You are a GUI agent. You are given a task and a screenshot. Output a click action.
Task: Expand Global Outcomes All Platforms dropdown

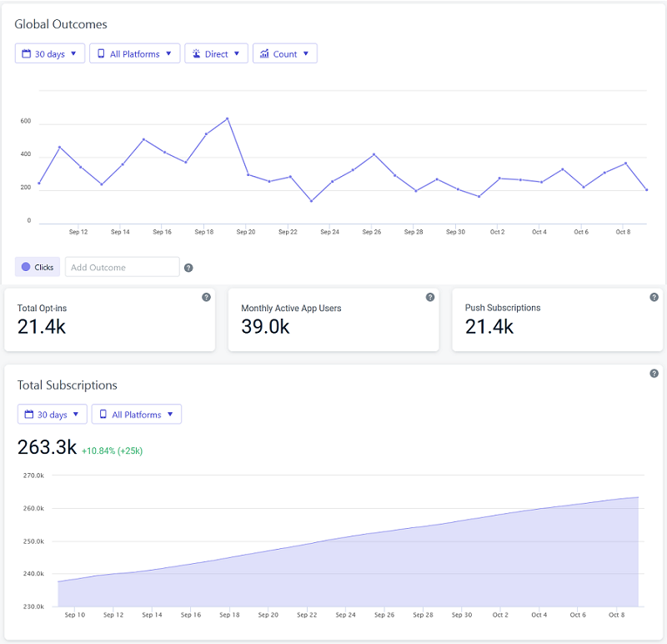tap(134, 54)
